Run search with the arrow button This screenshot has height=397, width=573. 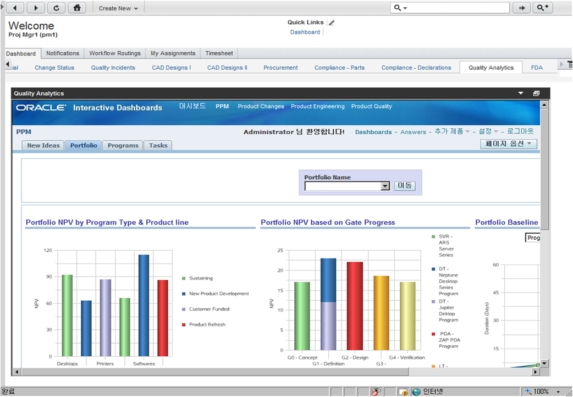522,8
